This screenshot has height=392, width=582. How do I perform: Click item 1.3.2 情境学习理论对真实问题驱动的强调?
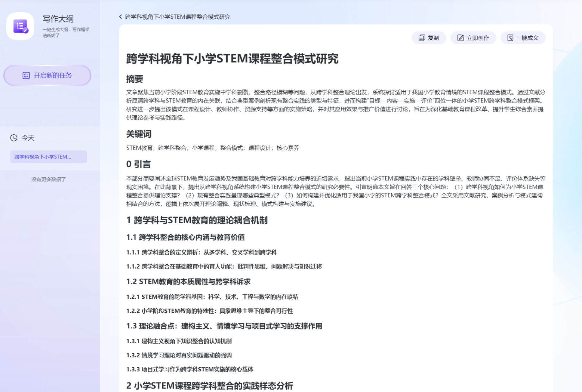coord(179,355)
